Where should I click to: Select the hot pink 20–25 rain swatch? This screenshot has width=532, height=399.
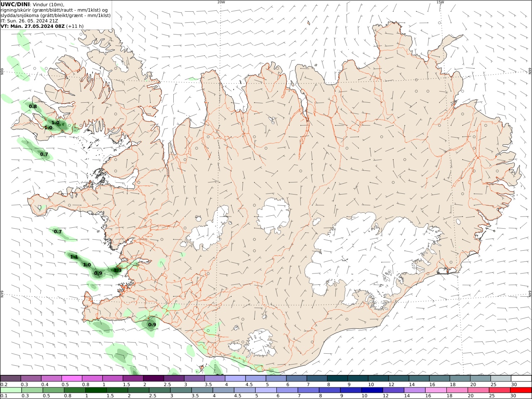[479, 390]
